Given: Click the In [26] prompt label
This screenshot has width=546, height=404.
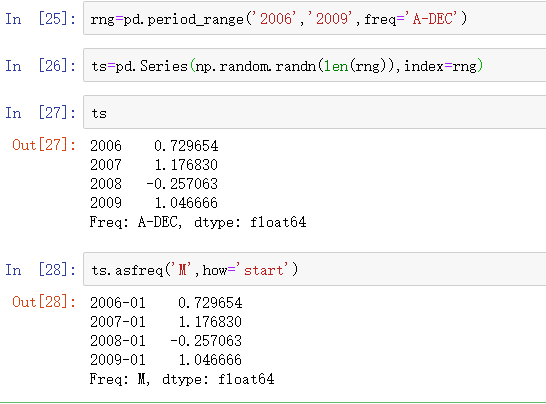Looking at the screenshot, I should click(40, 65).
